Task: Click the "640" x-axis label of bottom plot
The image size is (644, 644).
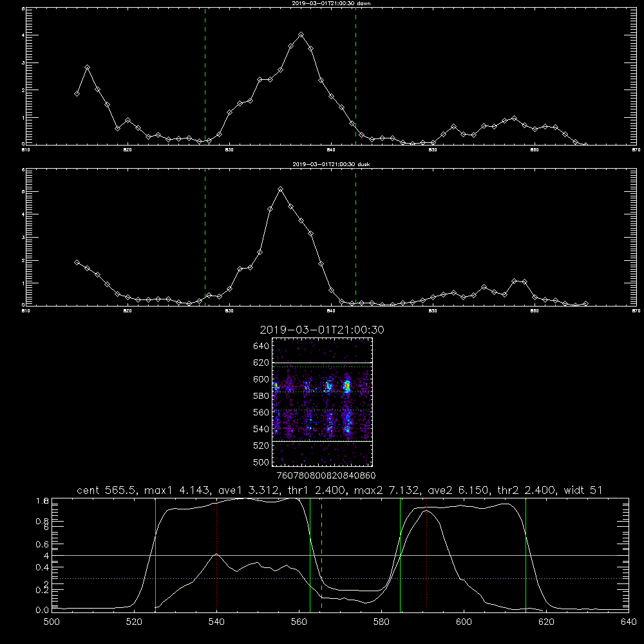Action: [629, 622]
